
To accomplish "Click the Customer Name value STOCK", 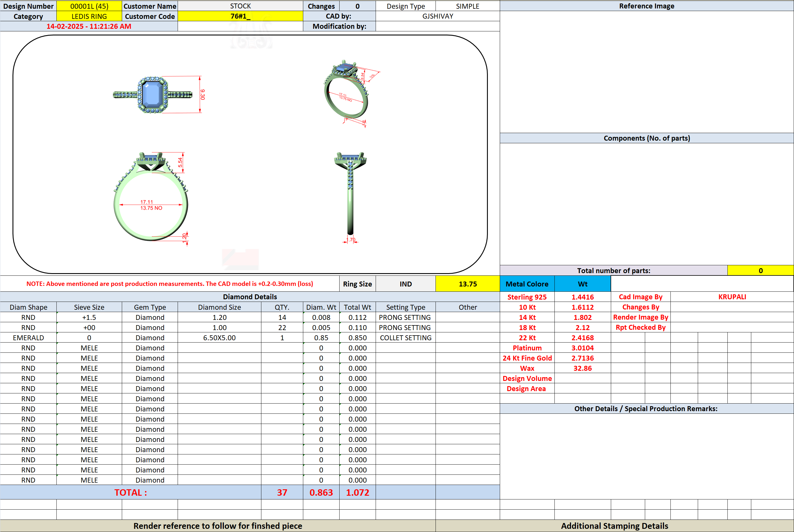I will (240, 6).
